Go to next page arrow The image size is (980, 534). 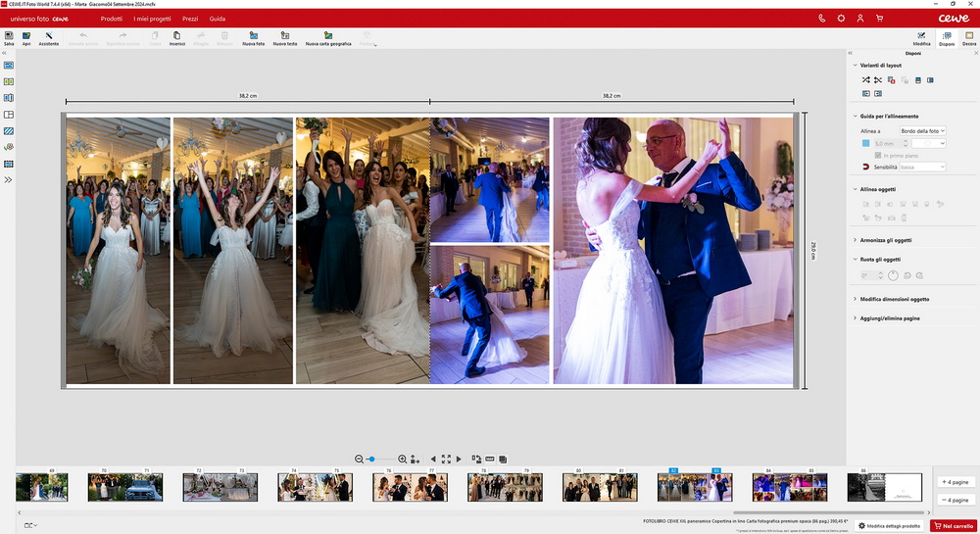click(x=459, y=460)
